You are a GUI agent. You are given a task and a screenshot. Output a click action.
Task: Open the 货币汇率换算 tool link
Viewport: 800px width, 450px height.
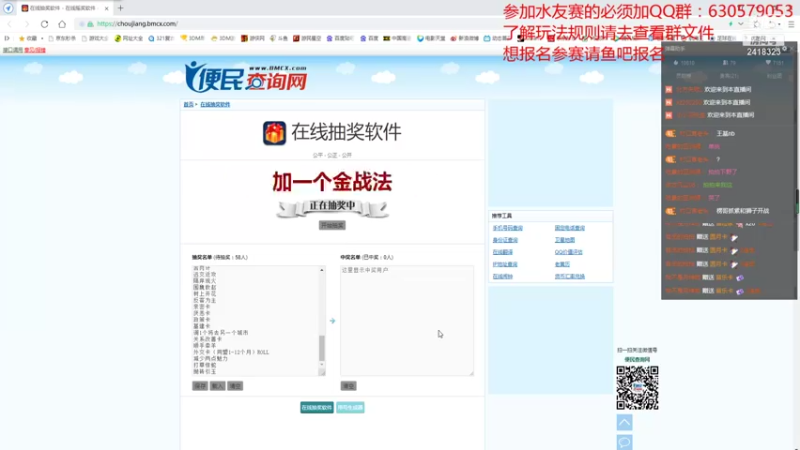570,277
